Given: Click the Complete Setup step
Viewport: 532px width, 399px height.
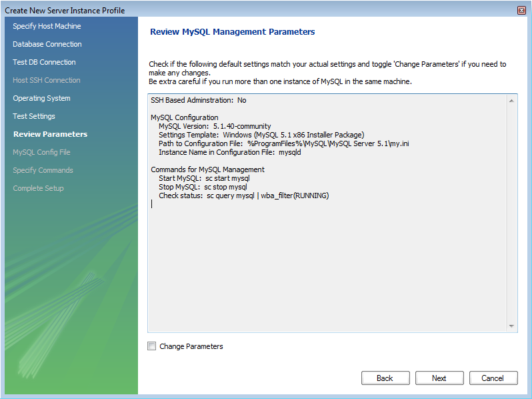Looking at the screenshot, I should click(38, 188).
